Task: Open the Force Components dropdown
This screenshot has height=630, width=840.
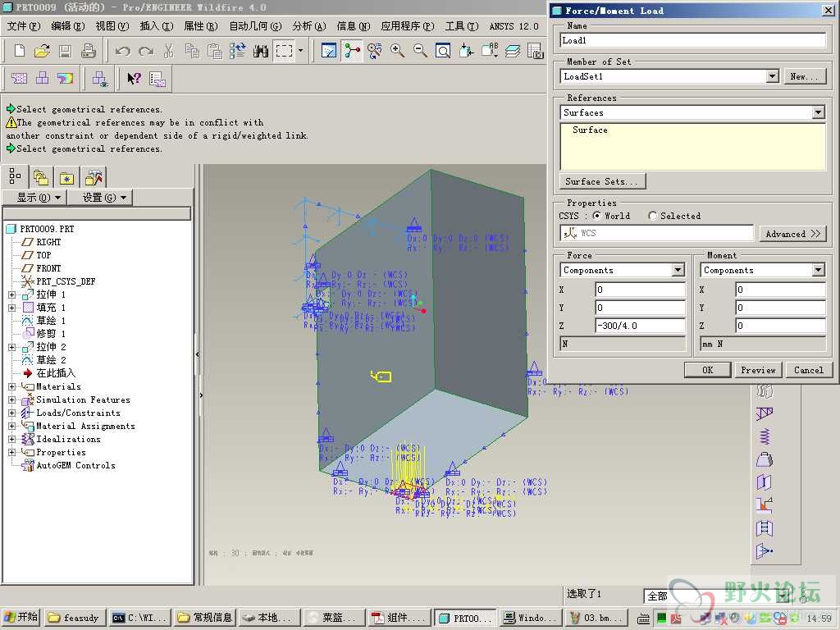Action: [678, 270]
